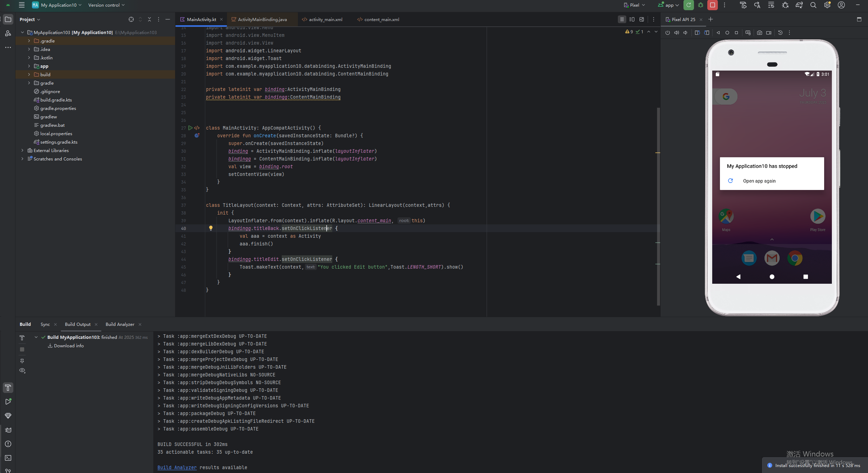Viewport: 868px width, 473px height.
Task: Toggle pin tab in Build panel
Action: pyautogui.click(x=22, y=361)
